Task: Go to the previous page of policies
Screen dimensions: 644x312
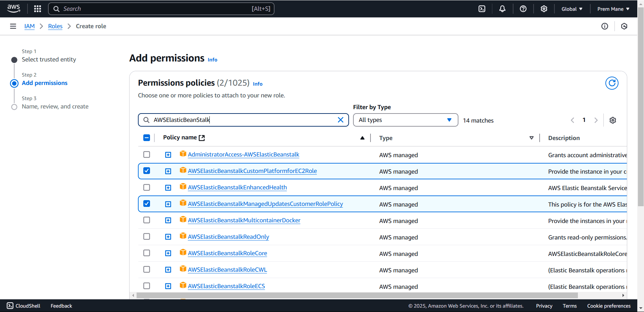Action: [x=573, y=120]
